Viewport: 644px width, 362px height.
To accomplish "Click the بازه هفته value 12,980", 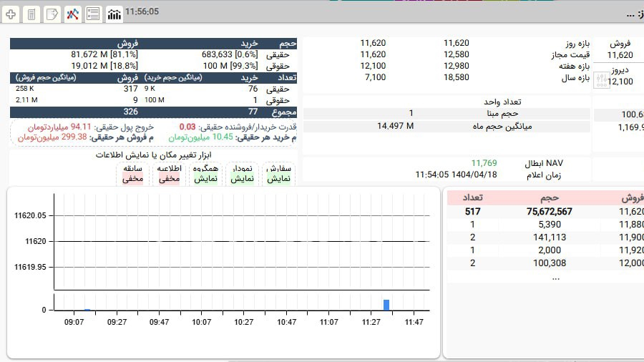I will [x=457, y=66].
